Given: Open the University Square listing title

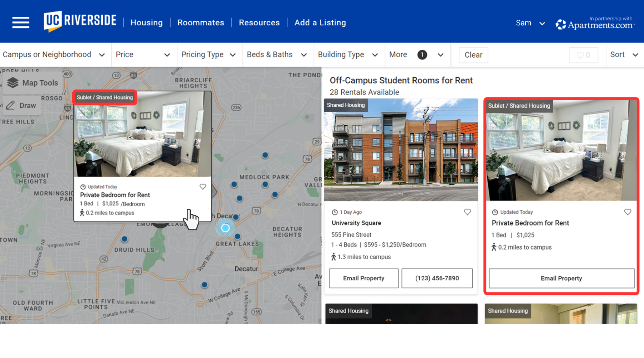Looking at the screenshot, I should (356, 223).
